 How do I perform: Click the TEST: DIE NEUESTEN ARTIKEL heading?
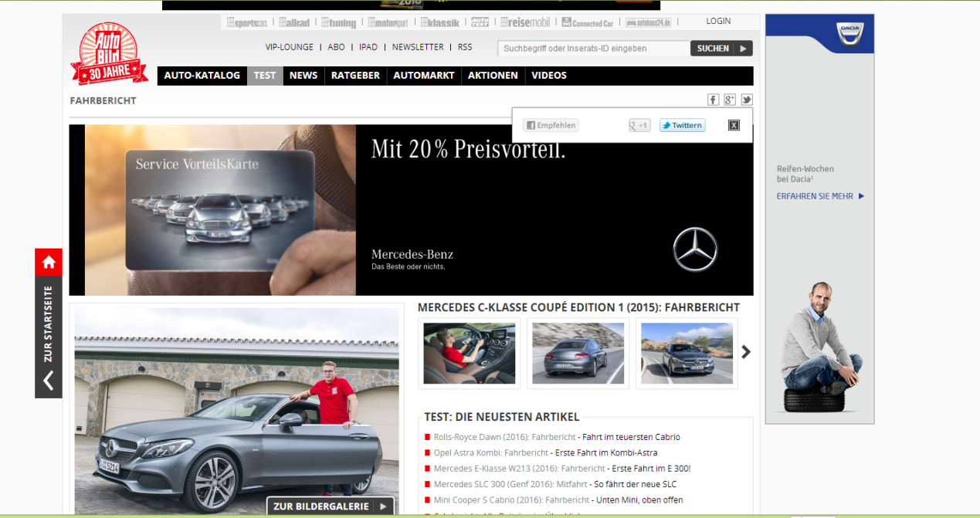[501, 417]
